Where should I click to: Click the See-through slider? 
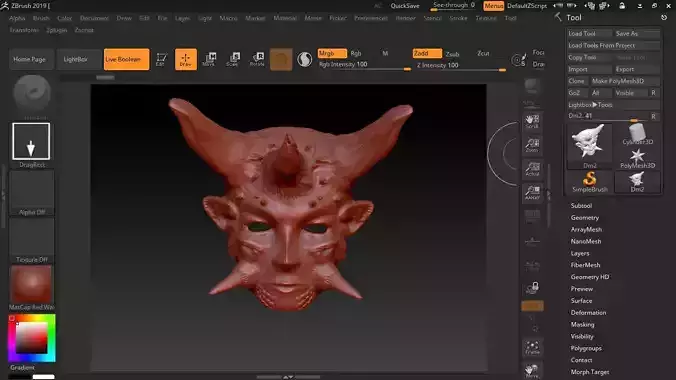454,6
